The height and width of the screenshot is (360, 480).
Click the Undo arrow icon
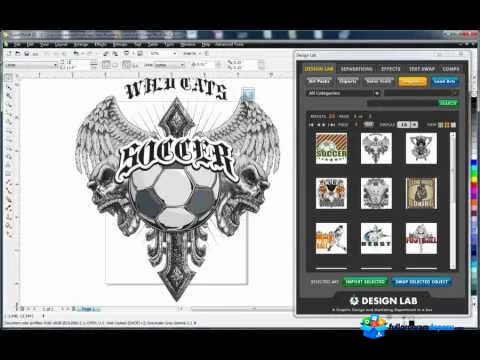click(76, 53)
